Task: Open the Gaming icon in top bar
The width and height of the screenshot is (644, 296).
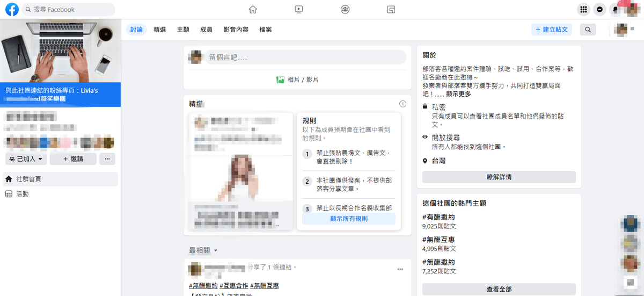Action: click(x=391, y=9)
